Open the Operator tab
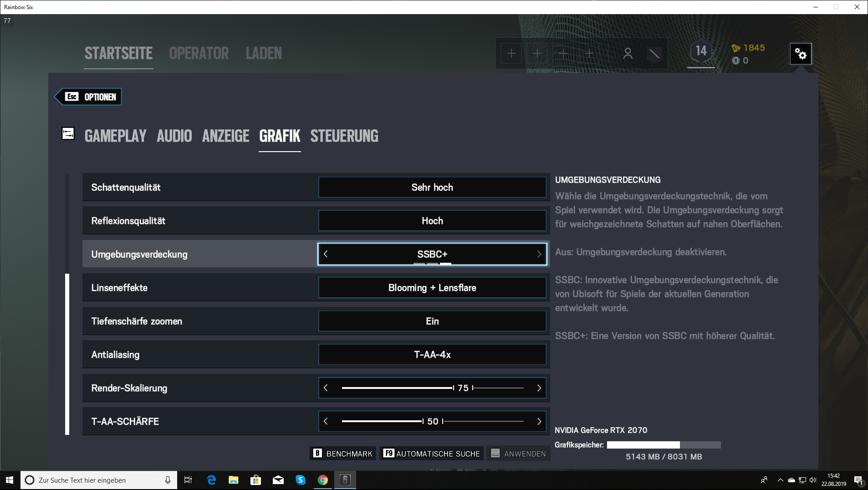 [x=199, y=53]
